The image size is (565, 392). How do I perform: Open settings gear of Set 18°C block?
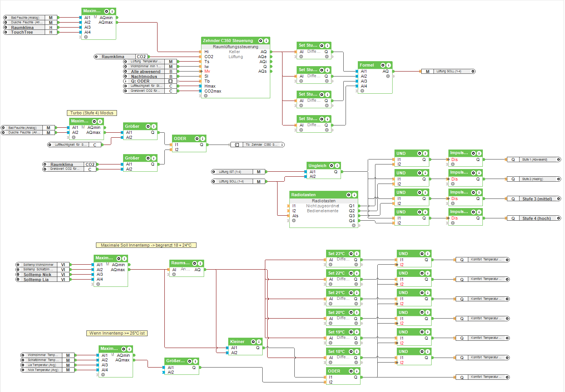coord(351,351)
